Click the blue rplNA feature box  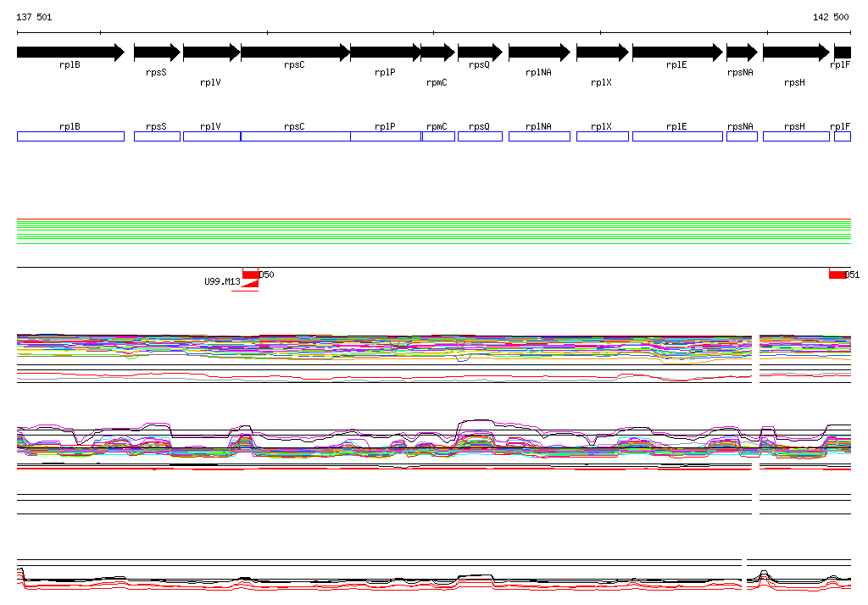539,136
